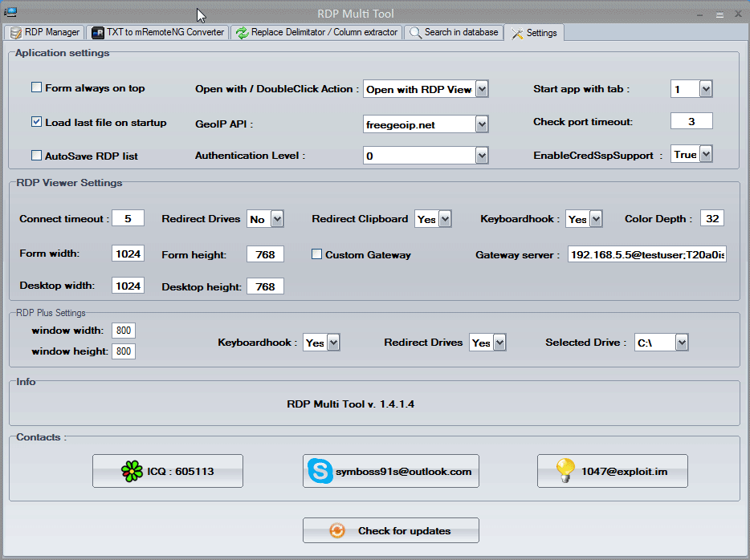The image size is (750, 560).
Task: Switch to TXT to mRemoteNG Converter tab
Action: (x=157, y=33)
